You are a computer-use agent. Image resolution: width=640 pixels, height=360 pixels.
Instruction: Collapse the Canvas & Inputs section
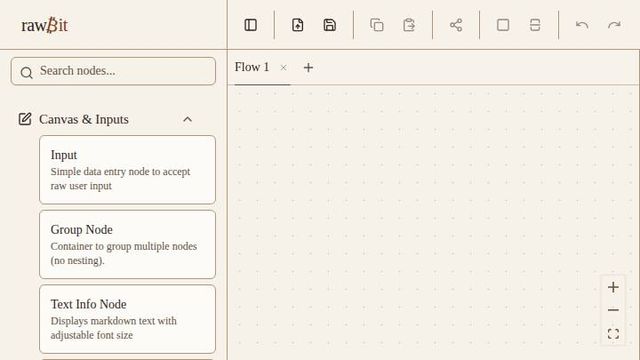pos(187,120)
